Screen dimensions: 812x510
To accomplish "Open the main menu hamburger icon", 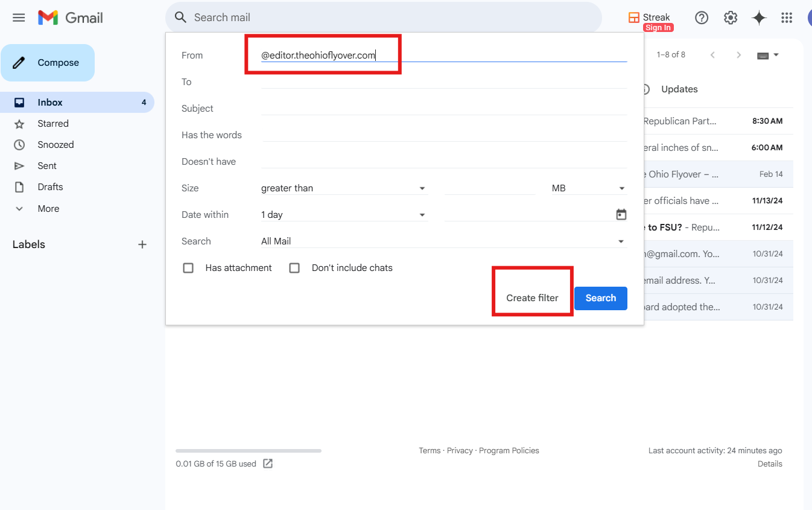I will [x=19, y=18].
